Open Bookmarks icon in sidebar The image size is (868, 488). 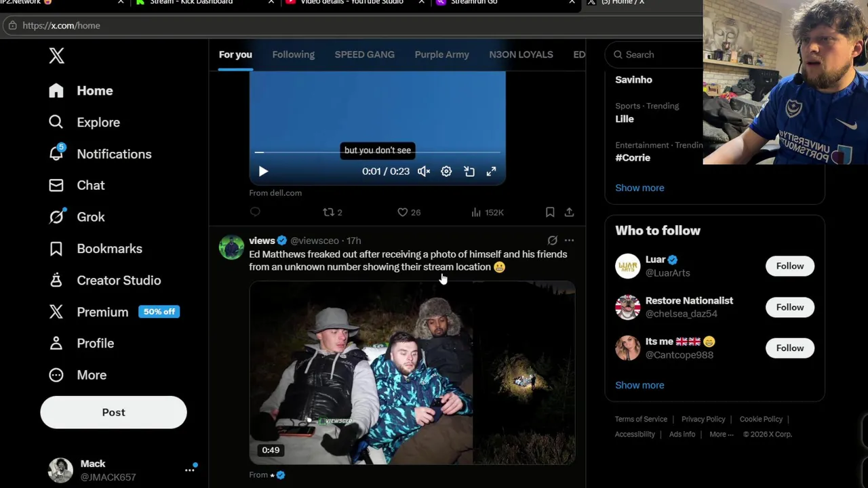pos(56,248)
